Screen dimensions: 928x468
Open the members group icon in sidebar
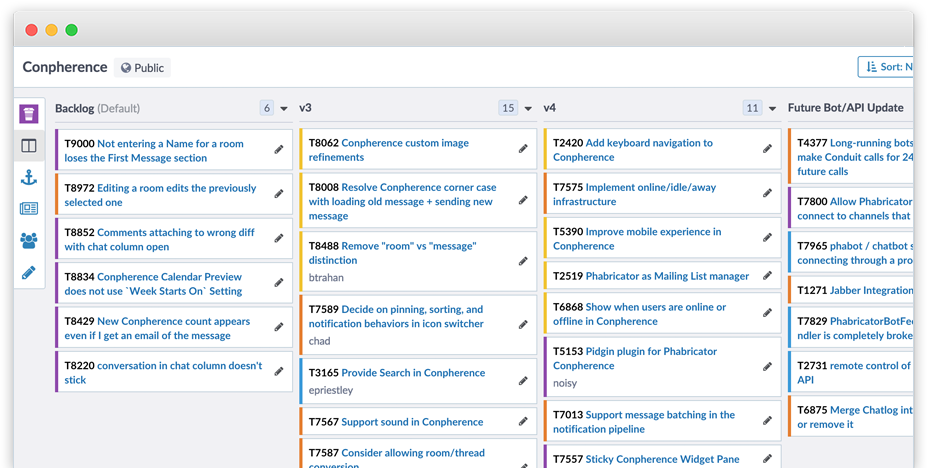(28, 240)
